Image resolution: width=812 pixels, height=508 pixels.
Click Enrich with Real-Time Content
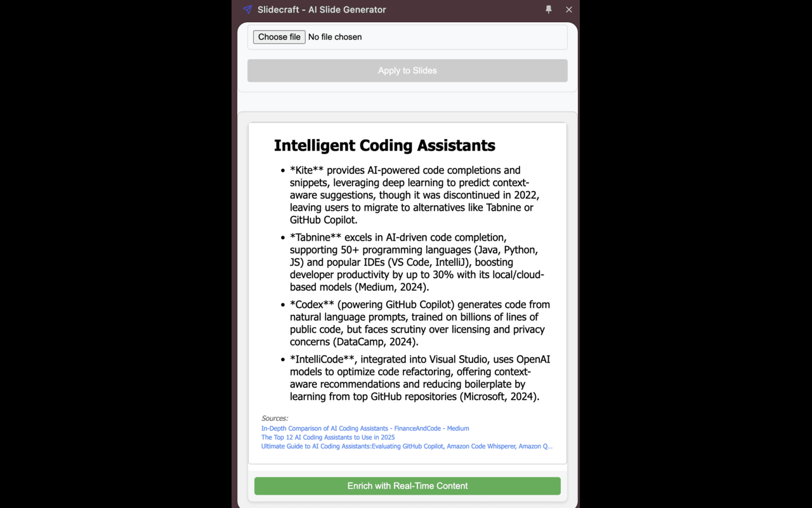tap(407, 486)
